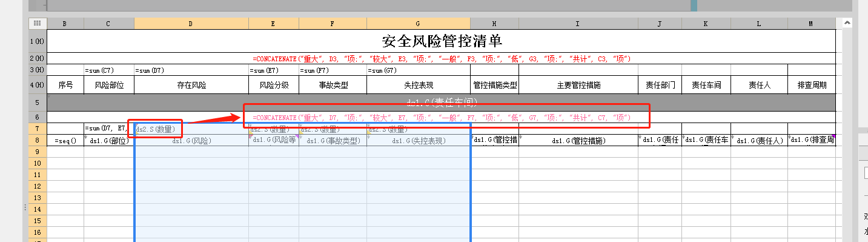
Task: Click the ds1.G(风险) cell
Action: click(x=191, y=141)
